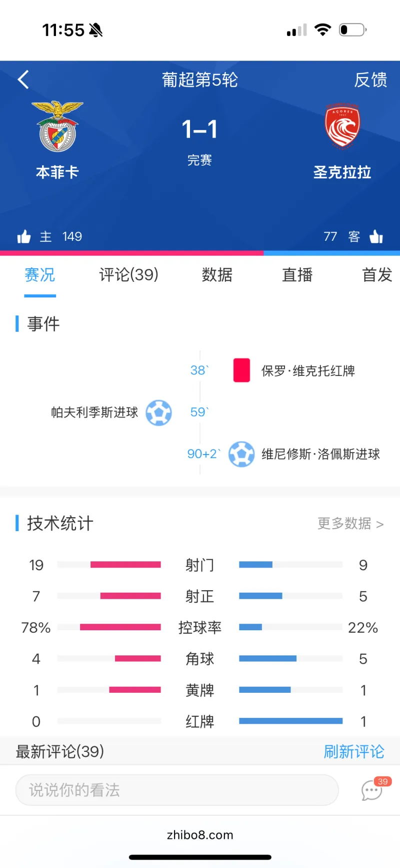The height and width of the screenshot is (868, 400).
Task: Select the 赛况 tab
Action: click(x=40, y=275)
